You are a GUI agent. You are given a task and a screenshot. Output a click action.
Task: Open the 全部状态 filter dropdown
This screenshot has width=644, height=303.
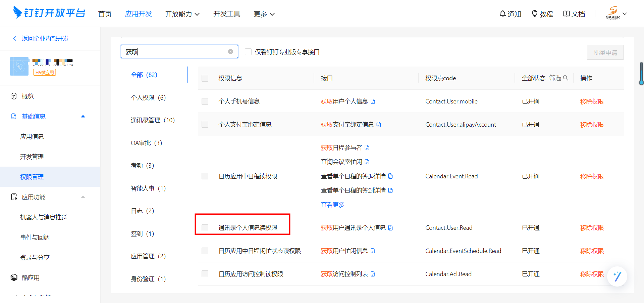[534, 78]
